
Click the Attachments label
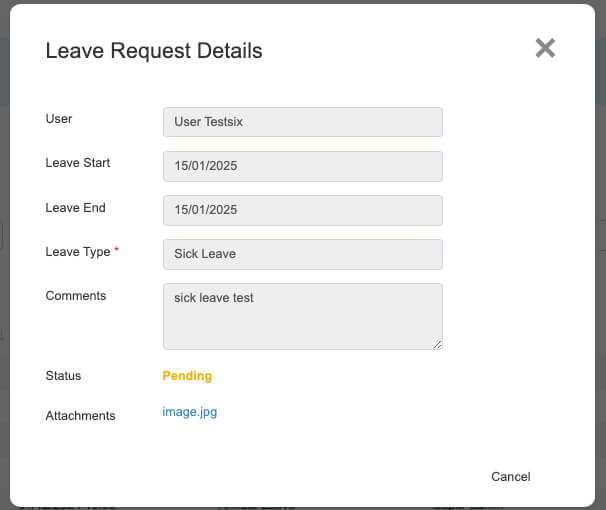click(x=80, y=416)
